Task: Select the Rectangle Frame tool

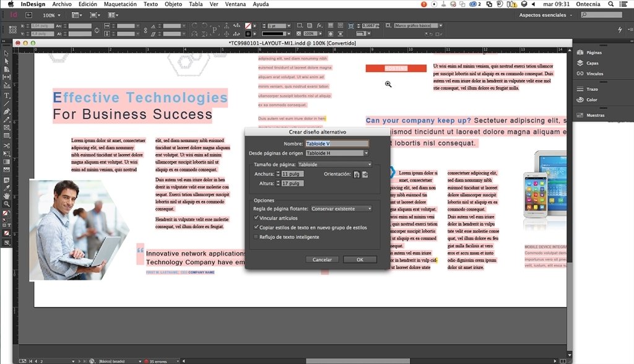Action: [6, 128]
